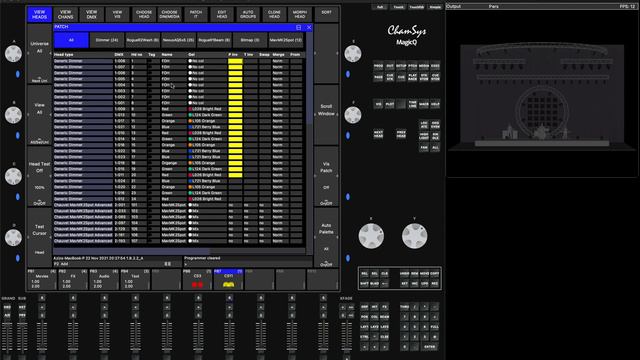Click the ENTER keypad button
Image resolution: width=640 pixels, height=360 pixels.
click(x=430, y=347)
